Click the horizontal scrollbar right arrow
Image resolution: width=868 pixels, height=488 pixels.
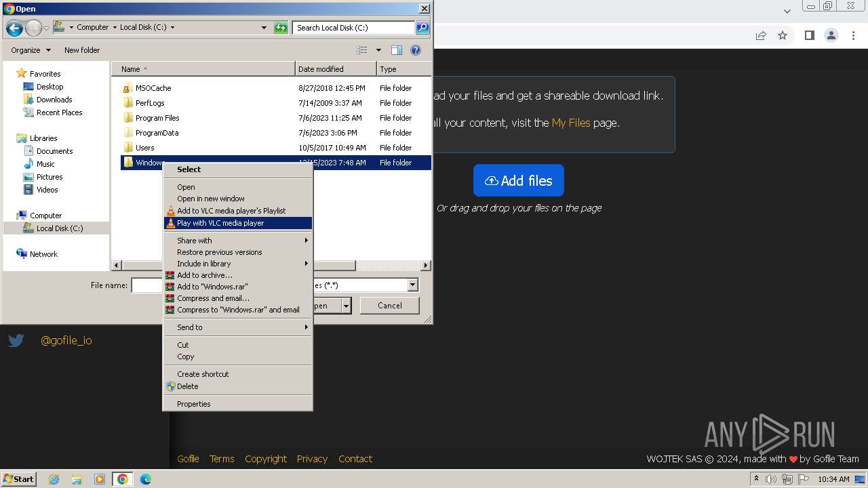point(426,266)
